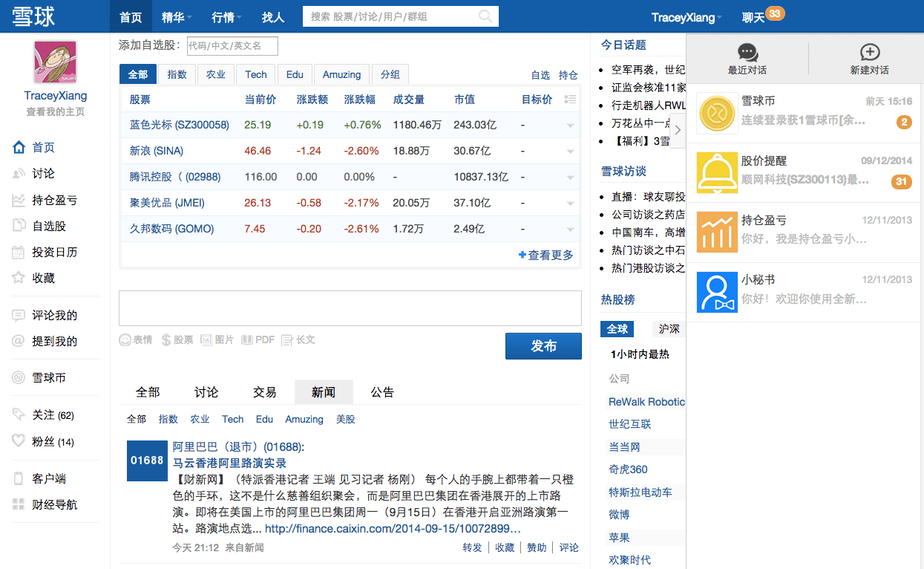Click TraceyXiang profile avatar
The image size is (924, 569).
55,62
